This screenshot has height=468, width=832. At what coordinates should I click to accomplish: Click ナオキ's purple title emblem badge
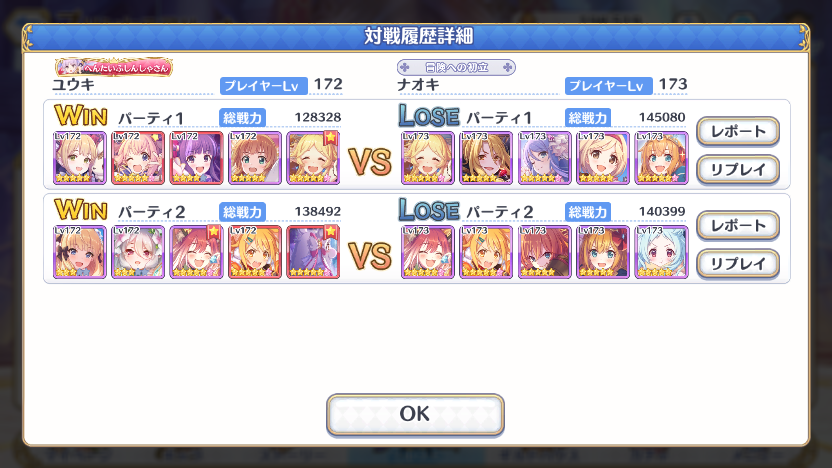456,67
